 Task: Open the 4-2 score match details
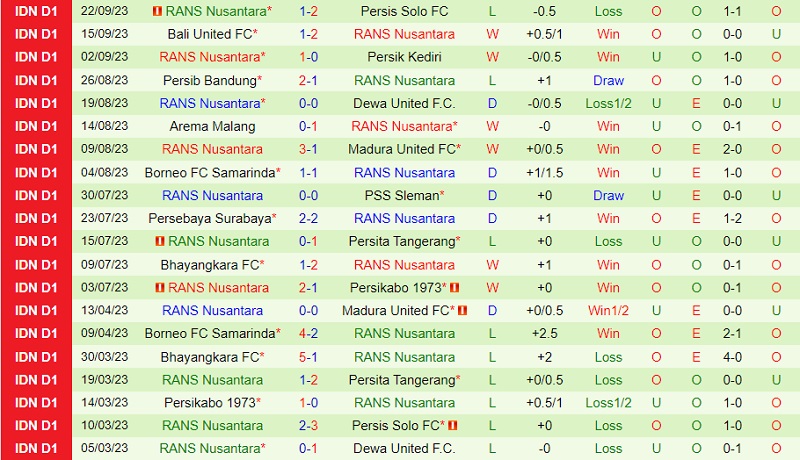tap(309, 333)
